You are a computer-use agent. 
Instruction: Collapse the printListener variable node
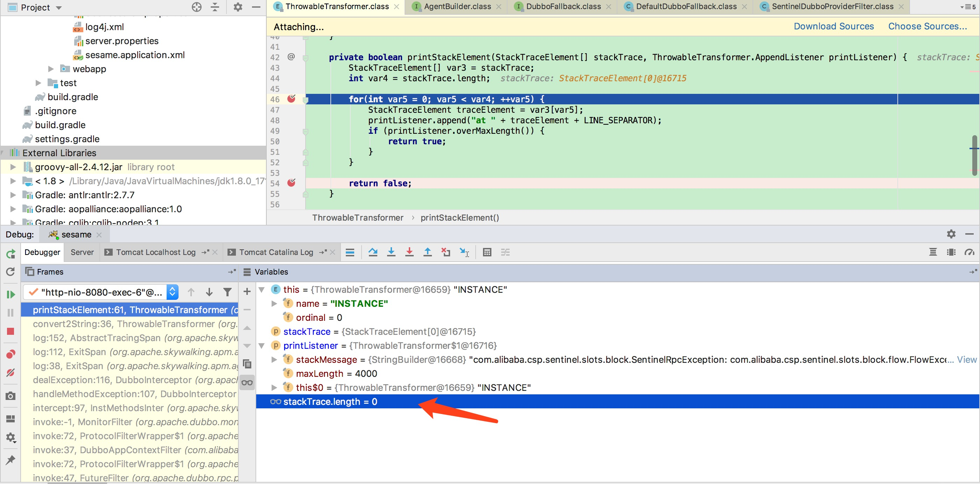[x=262, y=346]
